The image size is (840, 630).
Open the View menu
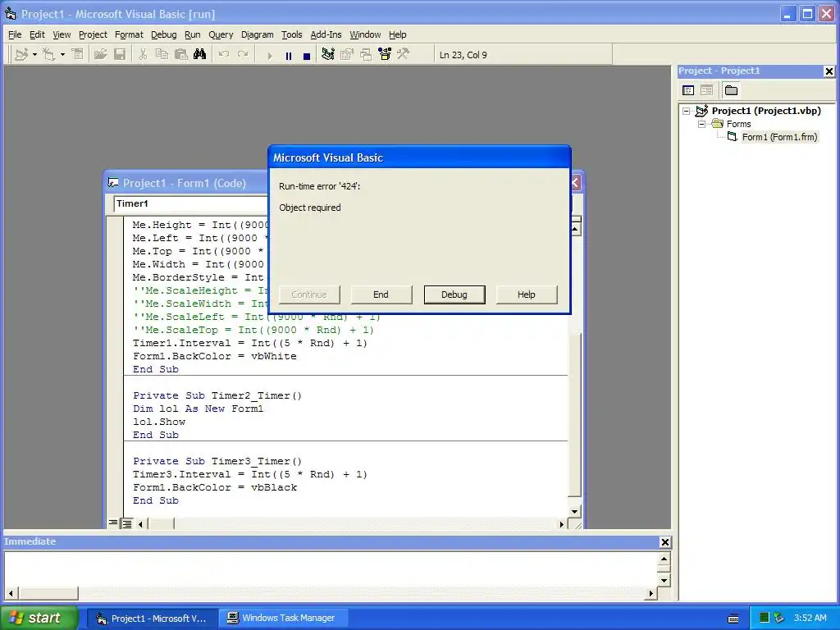tap(62, 34)
